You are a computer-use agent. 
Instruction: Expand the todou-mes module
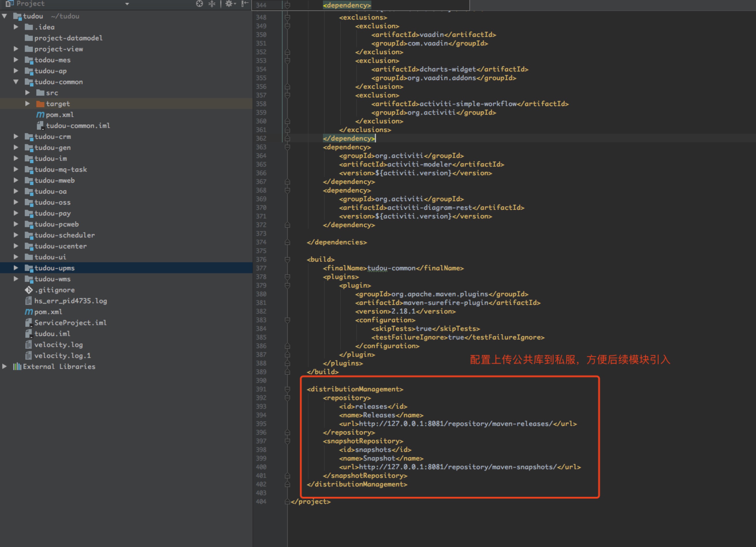(x=16, y=60)
